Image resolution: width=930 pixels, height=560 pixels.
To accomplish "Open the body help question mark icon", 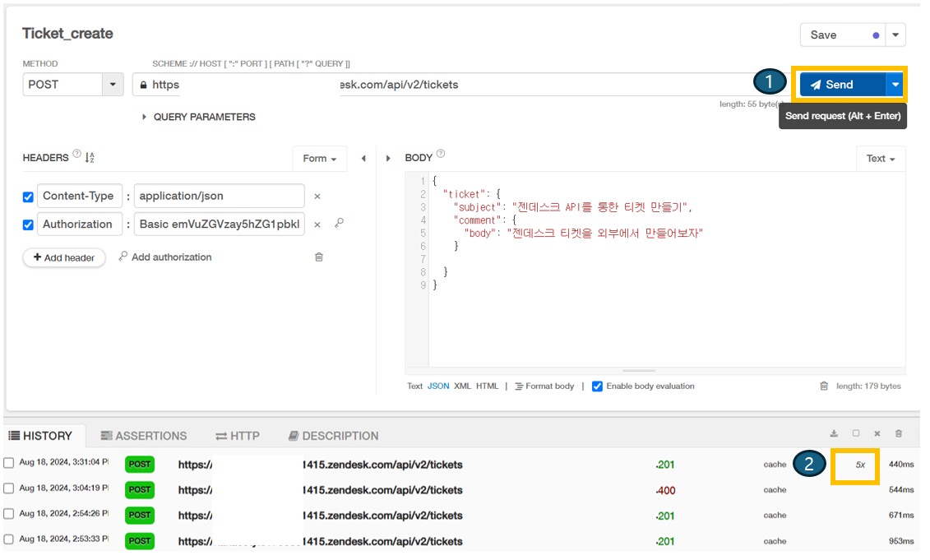I will point(441,154).
